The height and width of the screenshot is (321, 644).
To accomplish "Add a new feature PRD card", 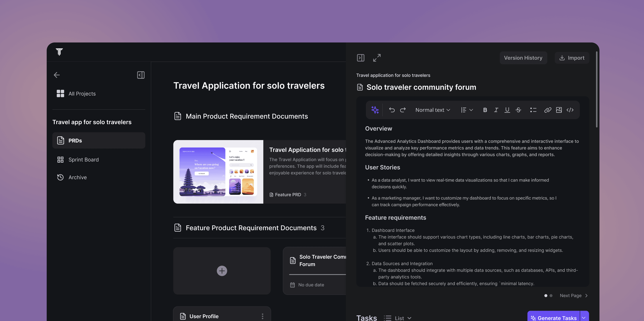I will point(222,271).
